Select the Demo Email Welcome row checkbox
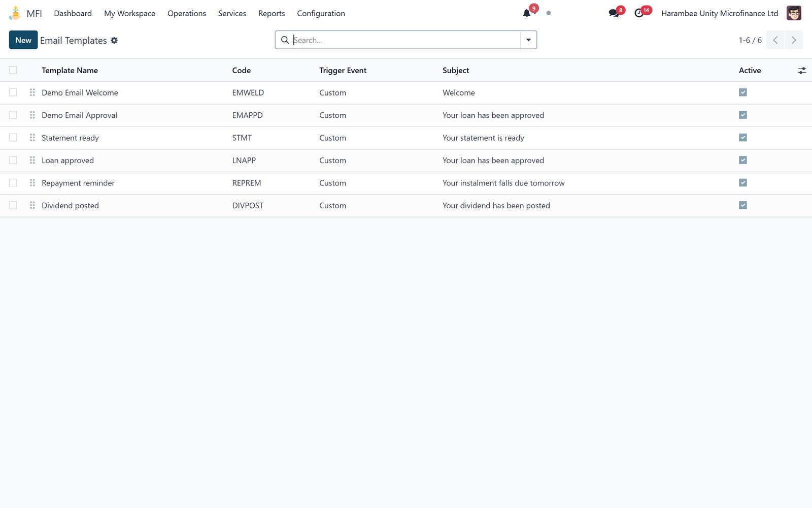 (x=13, y=92)
